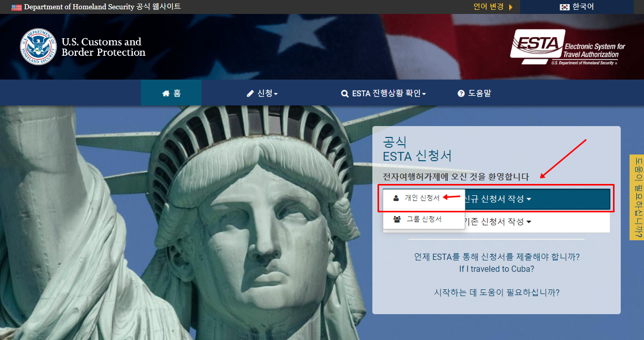Screen dimensions: 644x340
Task: Expand the 기존 신청서 작성 dropdown
Action: 496,222
